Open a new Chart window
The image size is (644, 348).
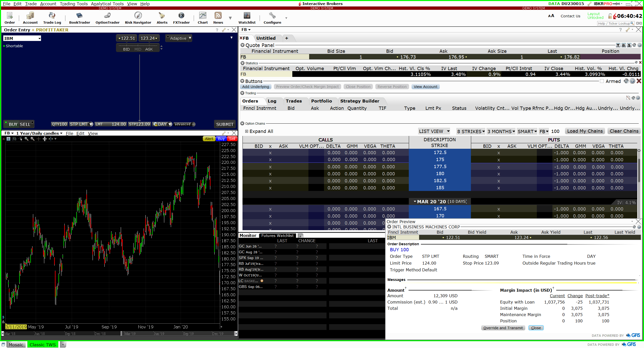[203, 18]
